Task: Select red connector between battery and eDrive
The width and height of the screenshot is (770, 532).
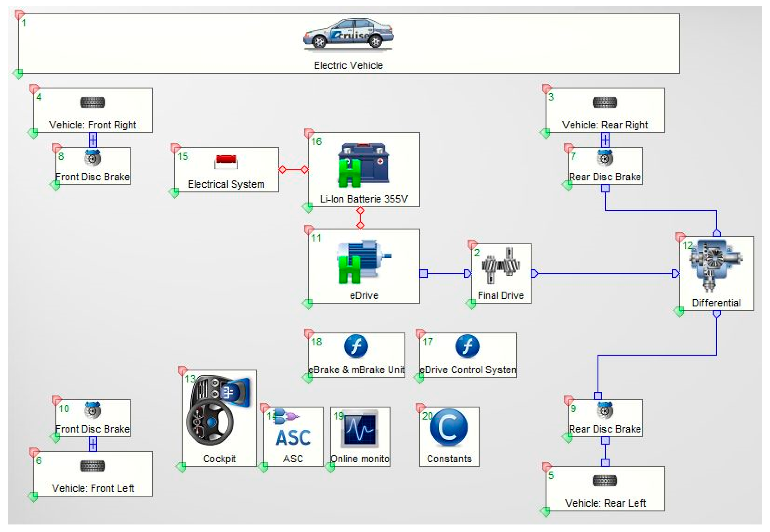Action: pos(360,218)
